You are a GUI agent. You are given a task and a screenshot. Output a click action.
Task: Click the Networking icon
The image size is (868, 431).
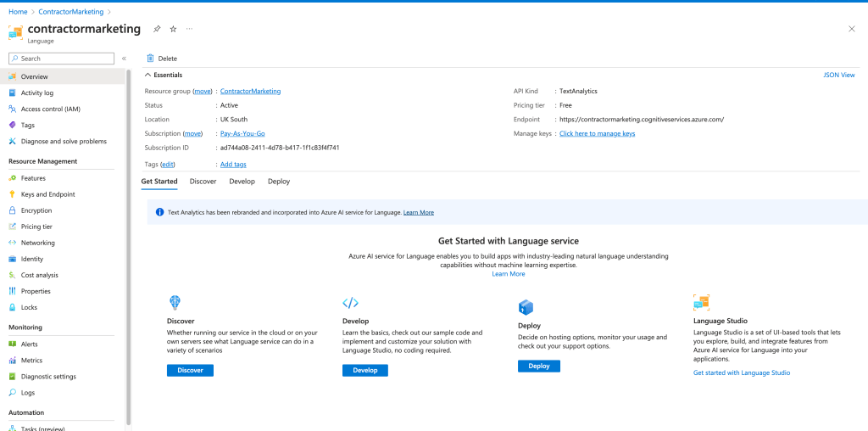(12, 242)
